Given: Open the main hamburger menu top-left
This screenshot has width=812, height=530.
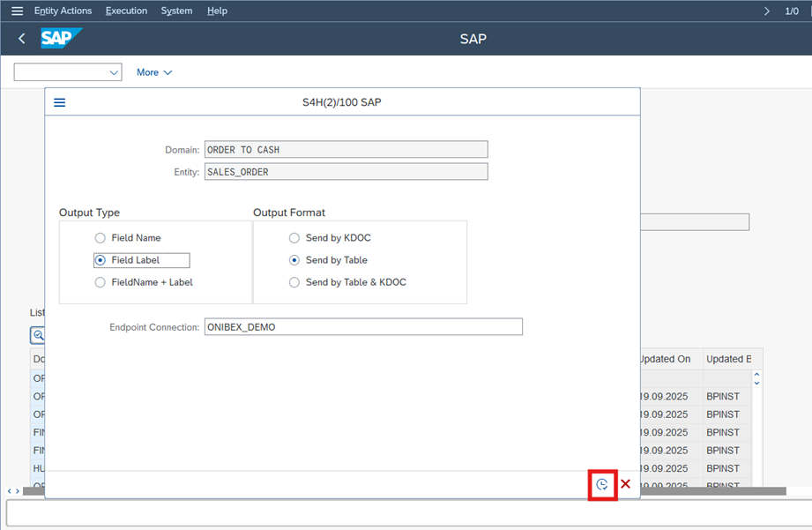Looking at the screenshot, I should (17, 11).
